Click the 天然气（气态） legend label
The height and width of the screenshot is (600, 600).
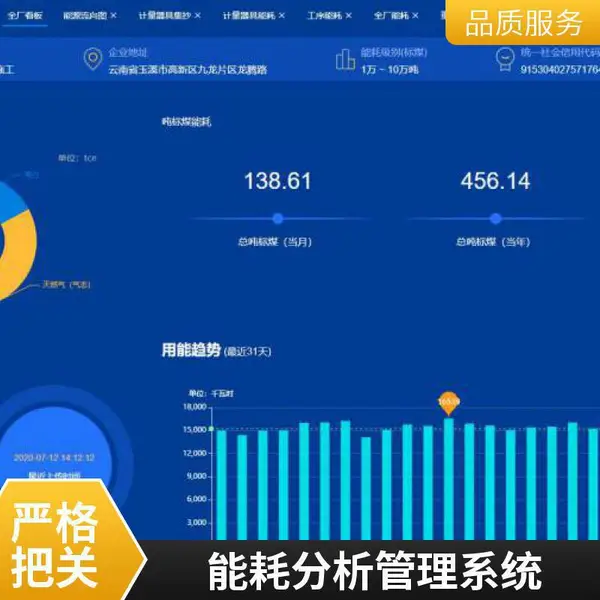[x=67, y=285]
